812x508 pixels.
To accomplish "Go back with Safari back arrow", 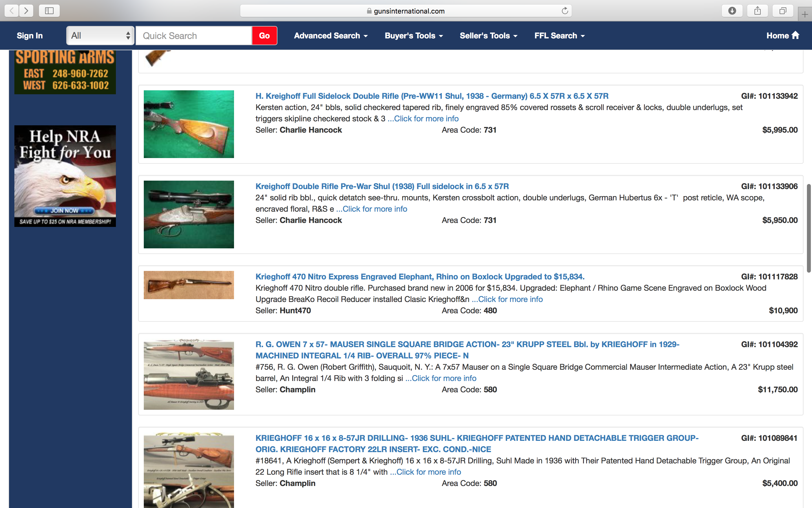I will (12, 11).
